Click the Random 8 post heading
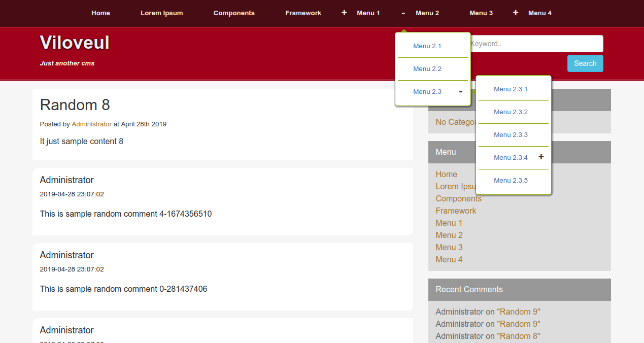 [75, 105]
